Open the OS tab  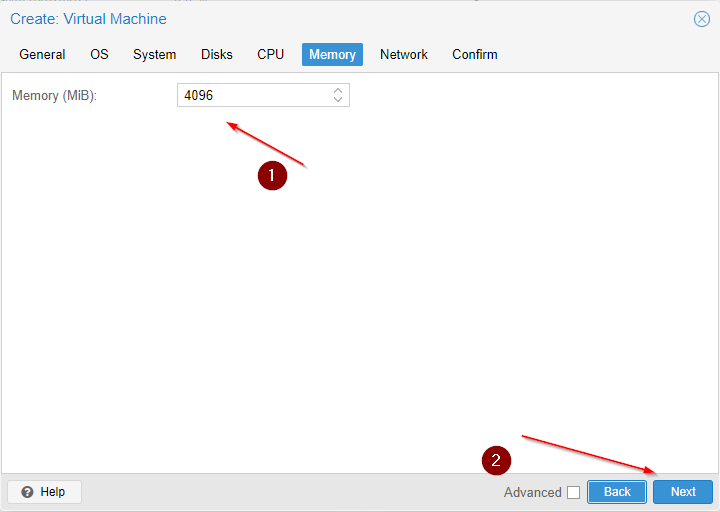pyautogui.click(x=99, y=54)
